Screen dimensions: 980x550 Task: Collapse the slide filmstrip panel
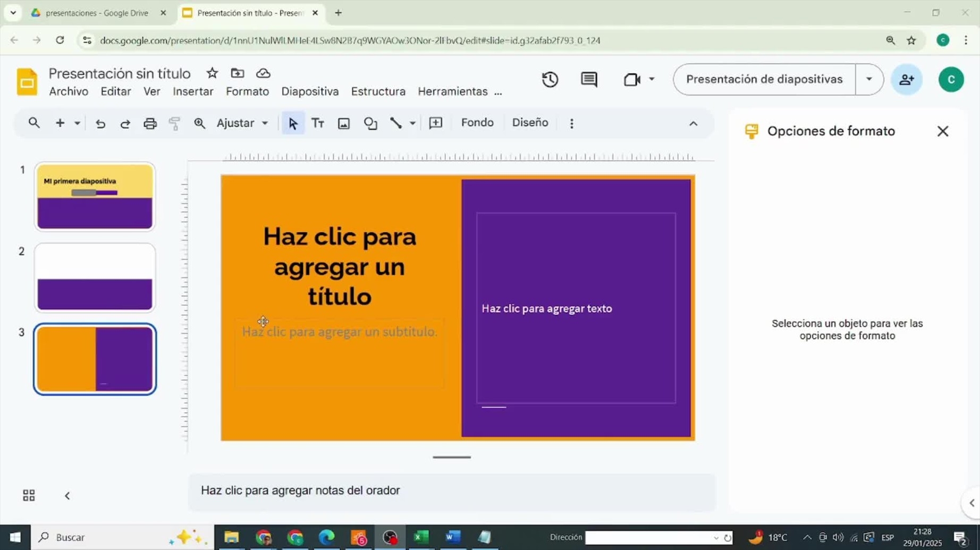point(67,495)
